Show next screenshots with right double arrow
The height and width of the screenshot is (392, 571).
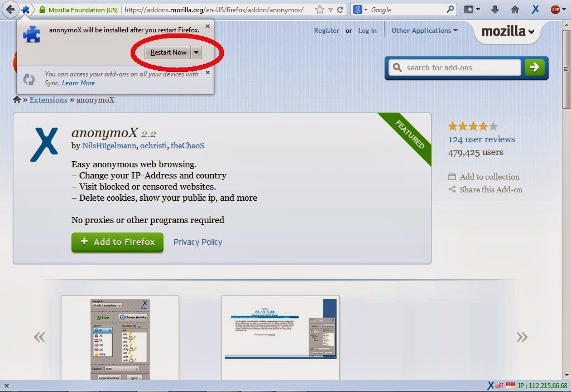(522, 337)
